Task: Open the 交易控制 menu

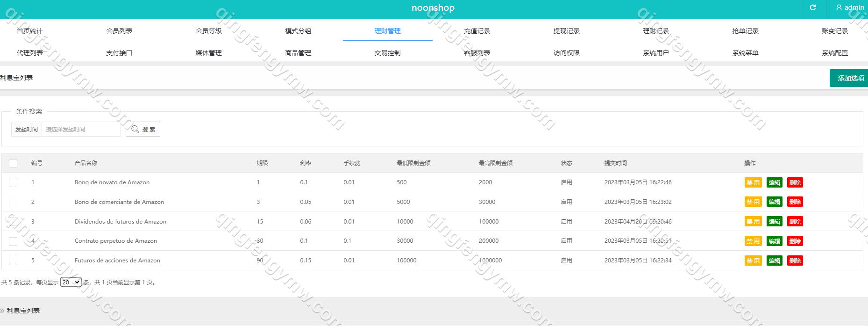Action: point(388,53)
